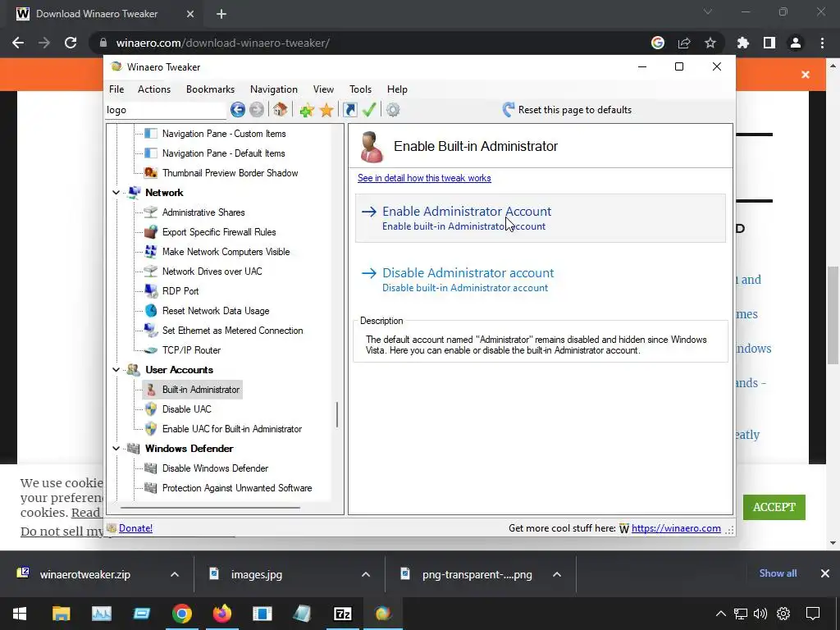The image size is (840, 630).
Task: Click the Export Specific Firewall Rules icon
Action: tap(151, 232)
